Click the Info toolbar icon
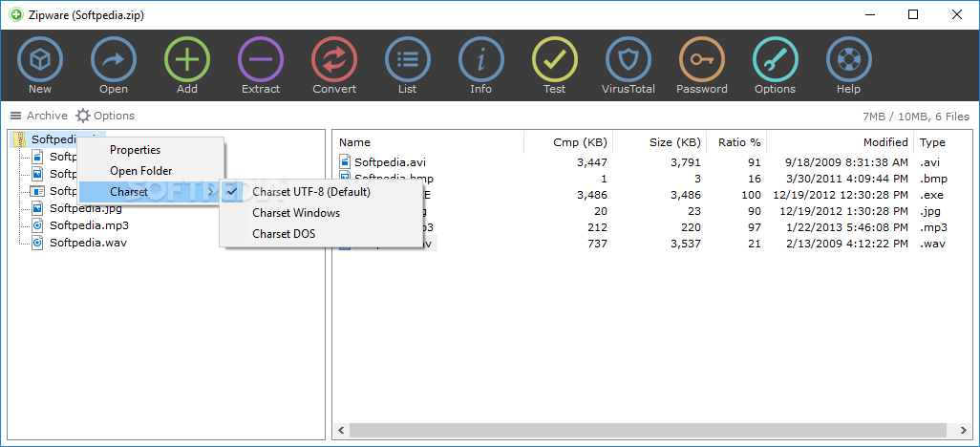The image size is (980, 447). pos(481,60)
